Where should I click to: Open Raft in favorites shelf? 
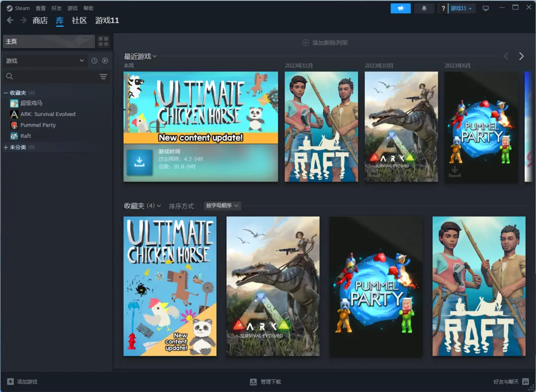coord(479,286)
